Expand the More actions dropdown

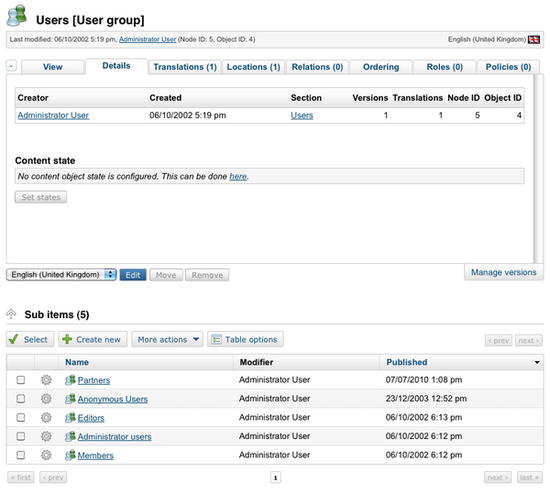point(167,339)
